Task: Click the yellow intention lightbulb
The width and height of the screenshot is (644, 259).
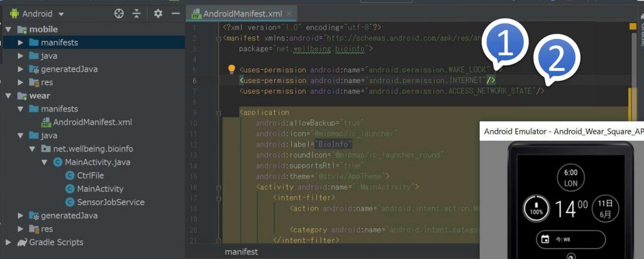Action: point(231,69)
